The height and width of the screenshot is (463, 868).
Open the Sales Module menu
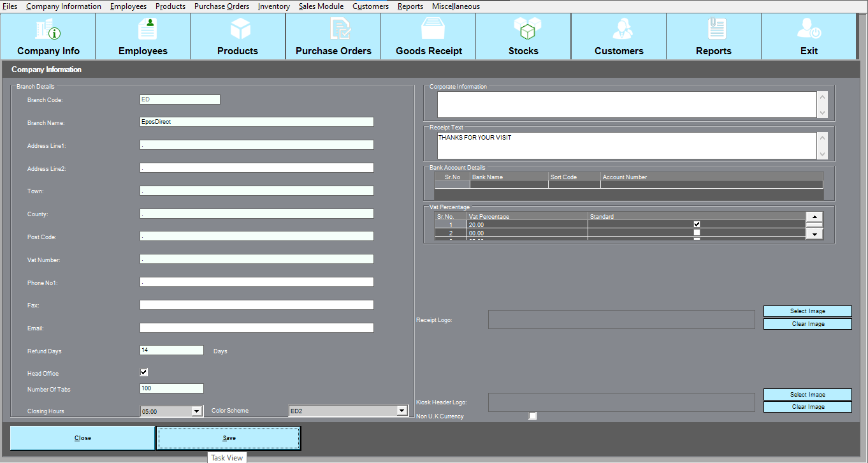point(321,6)
